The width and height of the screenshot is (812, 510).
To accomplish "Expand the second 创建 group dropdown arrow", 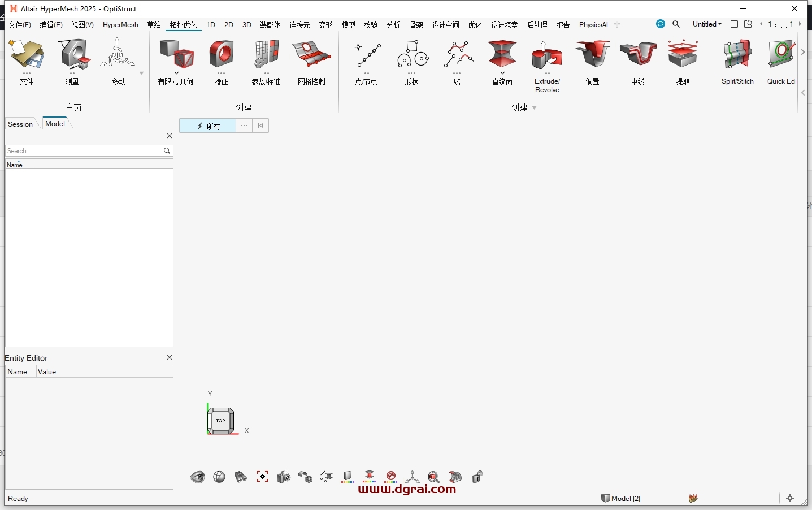I will pyautogui.click(x=535, y=107).
